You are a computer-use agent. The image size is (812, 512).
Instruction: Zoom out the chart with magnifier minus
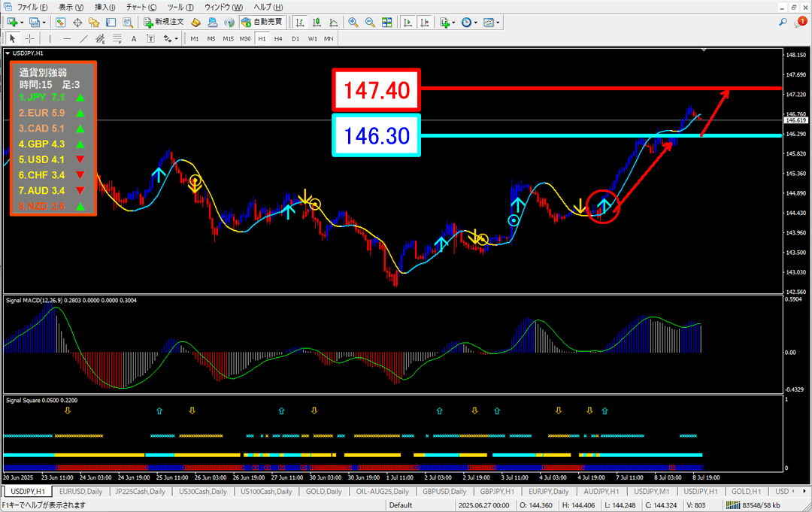click(x=370, y=23)
